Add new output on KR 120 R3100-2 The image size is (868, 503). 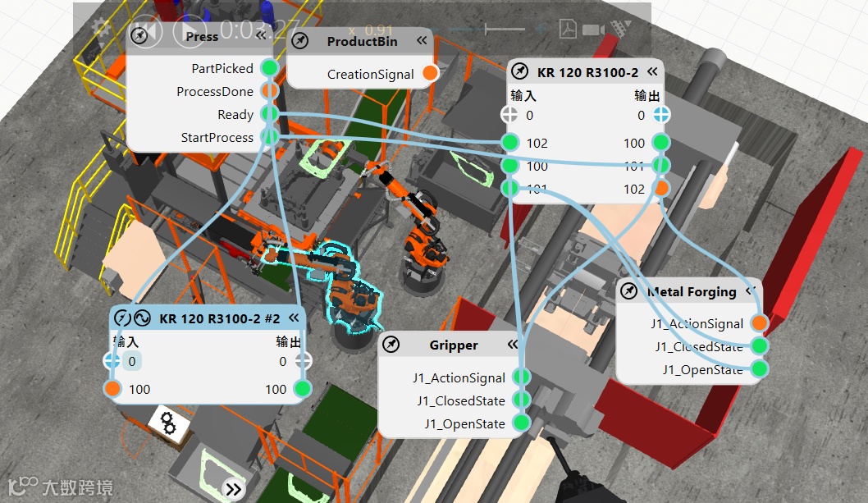pos(661,115)
